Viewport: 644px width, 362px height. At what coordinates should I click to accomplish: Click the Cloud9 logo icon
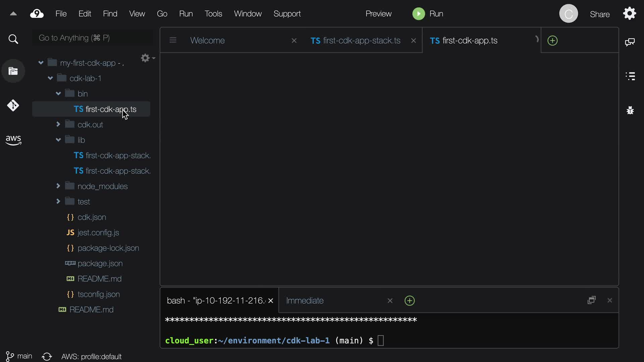point(37,14)
